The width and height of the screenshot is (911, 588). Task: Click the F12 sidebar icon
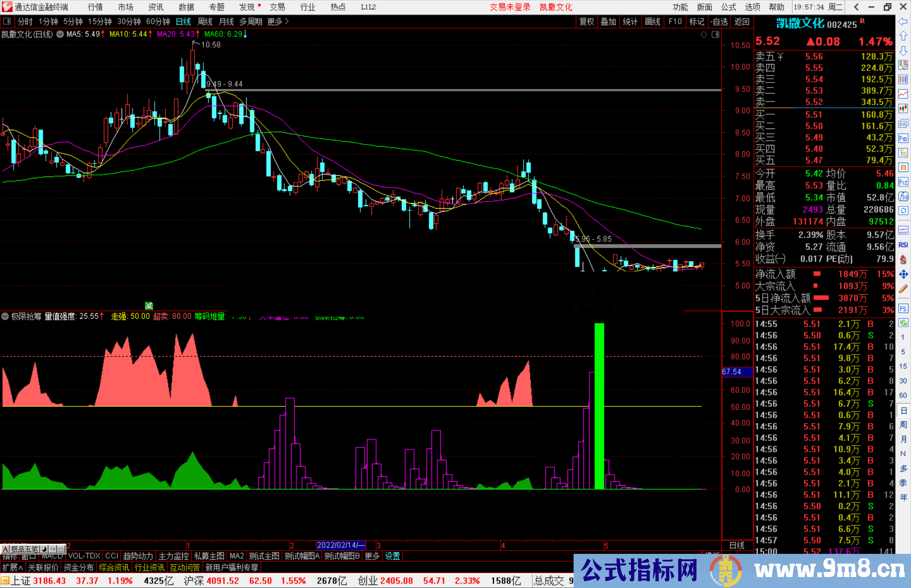(x=903, y=182)
